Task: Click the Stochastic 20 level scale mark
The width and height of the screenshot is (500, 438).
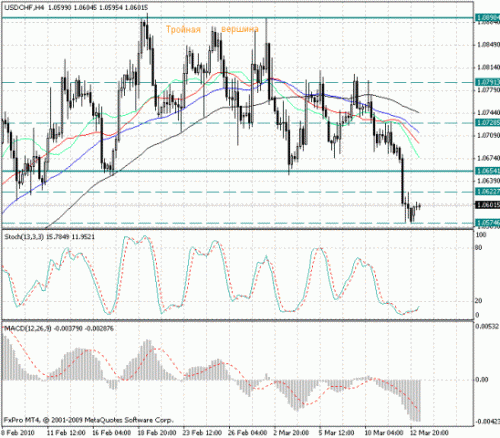Action: click(x=478, y=301)
